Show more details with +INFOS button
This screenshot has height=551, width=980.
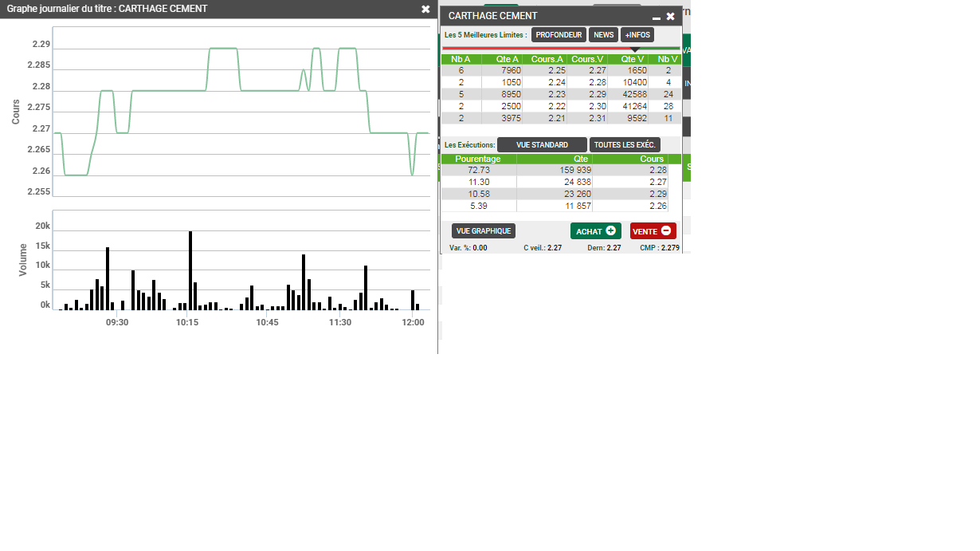click(x=637, y=35)
